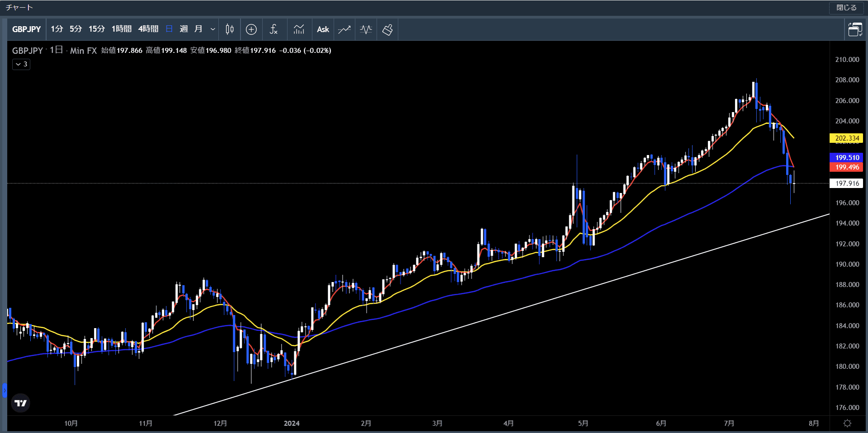
Task: Click the 安値196.980 value in legend
Action: pyautogui.click(x=211, y=51)
